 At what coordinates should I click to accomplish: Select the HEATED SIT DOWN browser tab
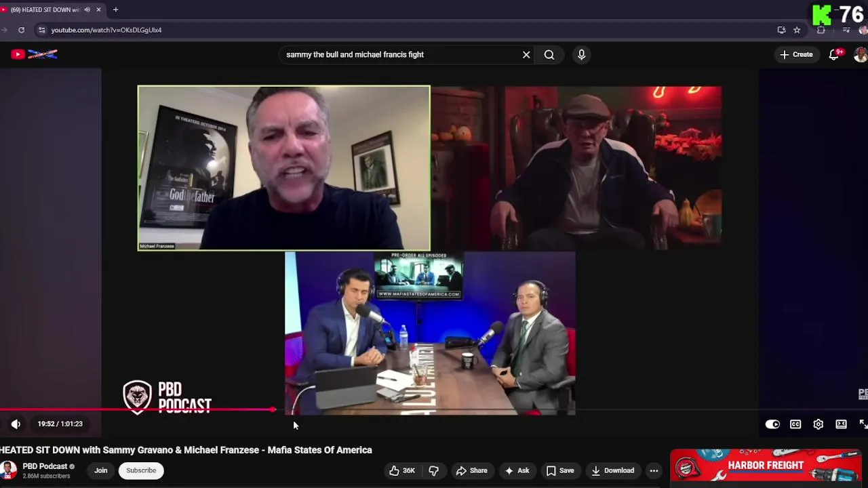45,9
